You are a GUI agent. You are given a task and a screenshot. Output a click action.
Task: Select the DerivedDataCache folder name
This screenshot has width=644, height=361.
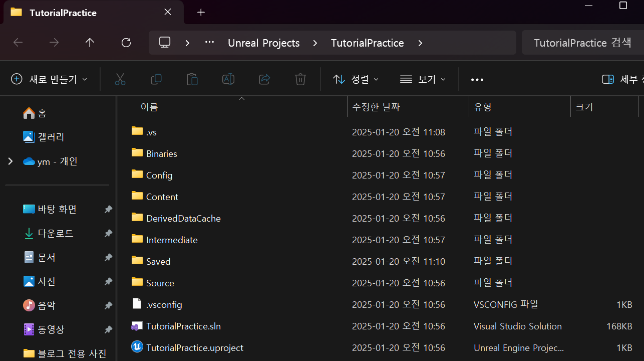183,219
